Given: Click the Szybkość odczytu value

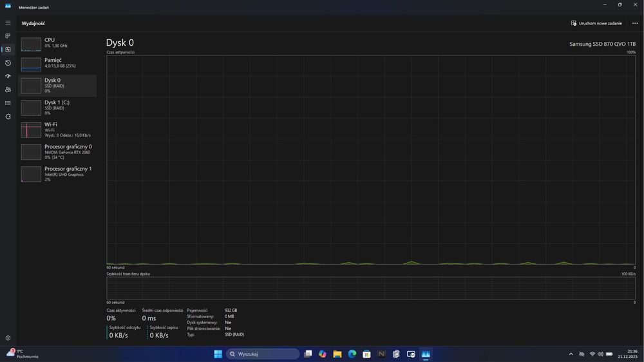Looking at the screenshot, I should (118, 336).
